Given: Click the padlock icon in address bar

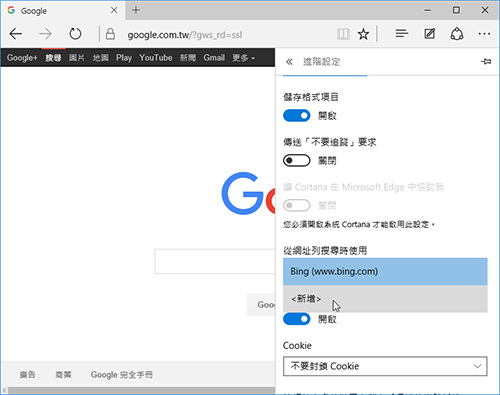Looking at the screenshot, I should tap(110, 34).
